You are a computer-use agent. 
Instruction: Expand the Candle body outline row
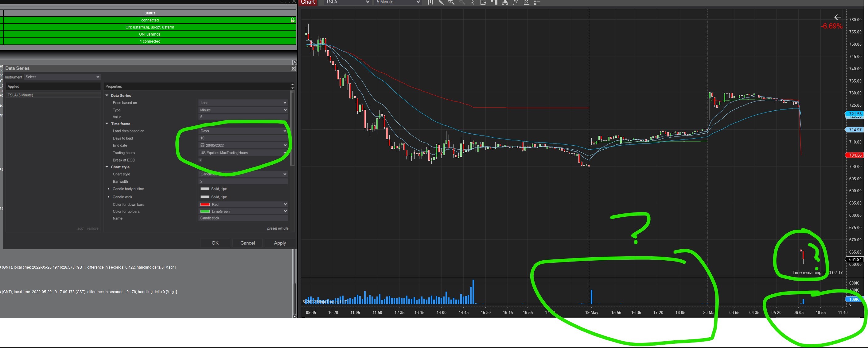click(x=108, y=189)
